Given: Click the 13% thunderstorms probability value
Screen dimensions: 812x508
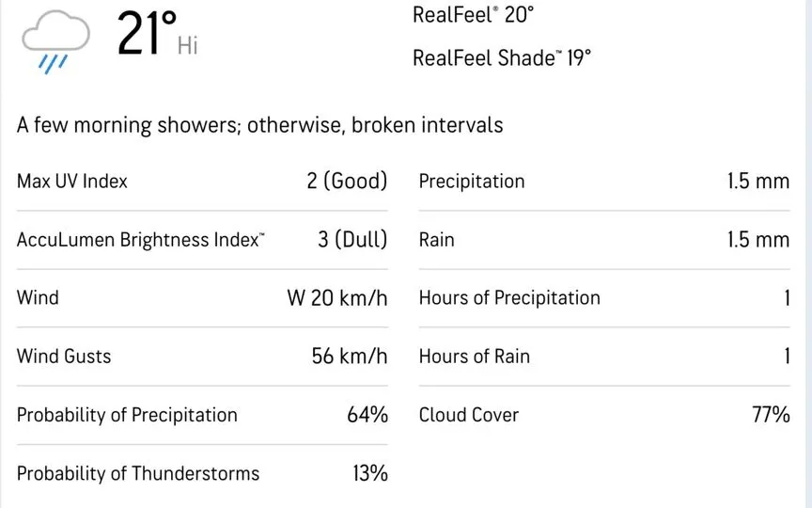Looking at the screenshot, I should [370, 473].
